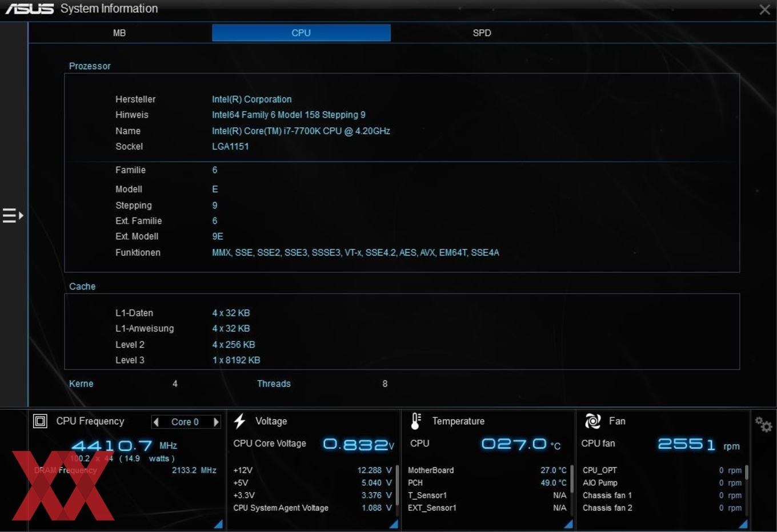The image size is (777, 532).
Task: Click the CPU System Agent Voltage row
Action: (x=313, y=508)
